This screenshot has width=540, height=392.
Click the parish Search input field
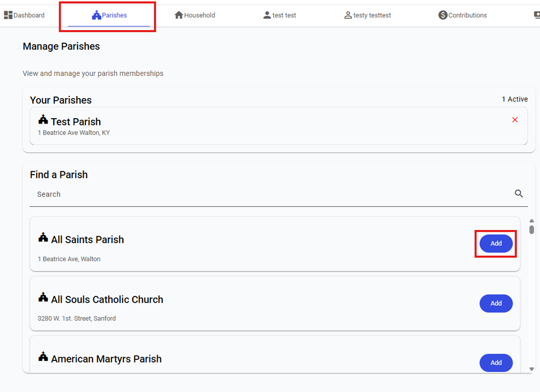click(272, 194)
